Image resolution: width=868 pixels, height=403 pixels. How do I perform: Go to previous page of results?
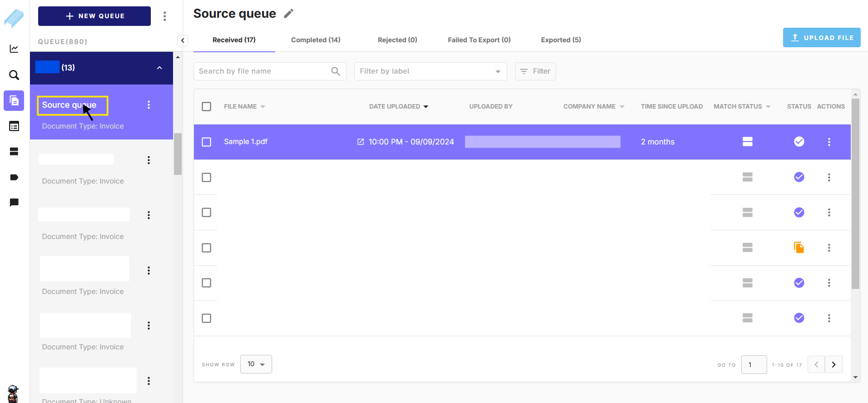(816, 364)
